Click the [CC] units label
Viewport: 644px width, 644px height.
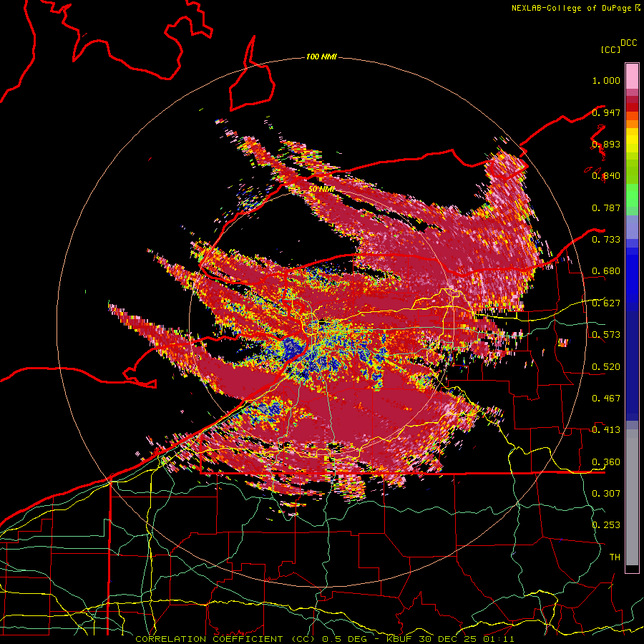pyautogui.click(x=610, y=49)
